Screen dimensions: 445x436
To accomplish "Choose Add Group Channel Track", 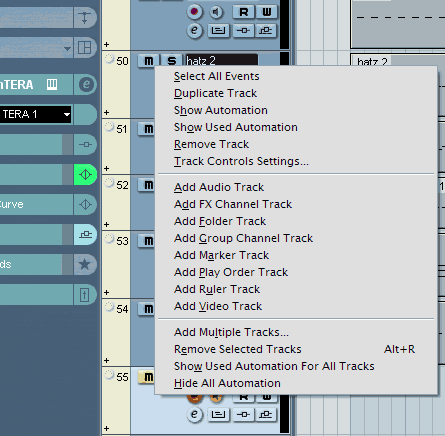I will [x=243, y=238].
